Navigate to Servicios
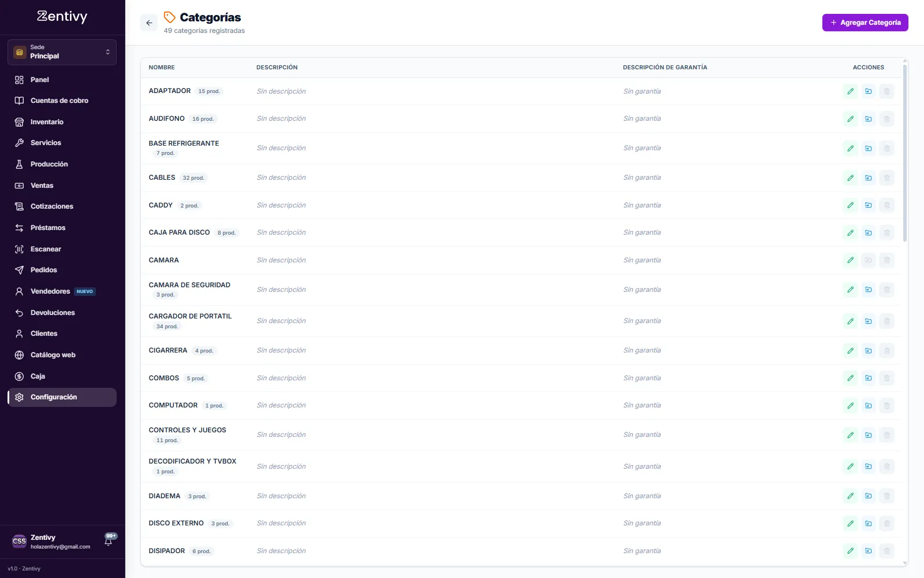This screenshot has height=578, width=924. click(62, 143)
